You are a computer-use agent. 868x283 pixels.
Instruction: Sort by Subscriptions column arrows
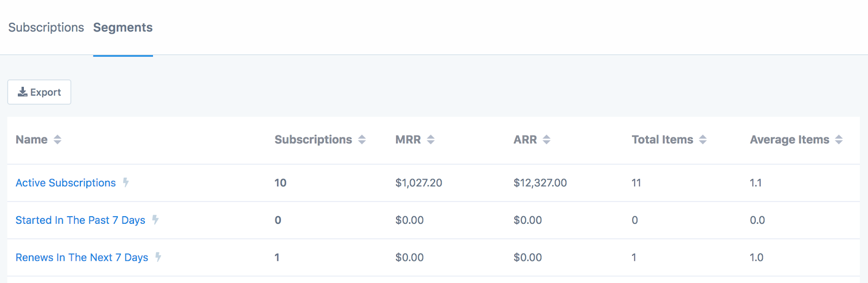pos(362,140)
